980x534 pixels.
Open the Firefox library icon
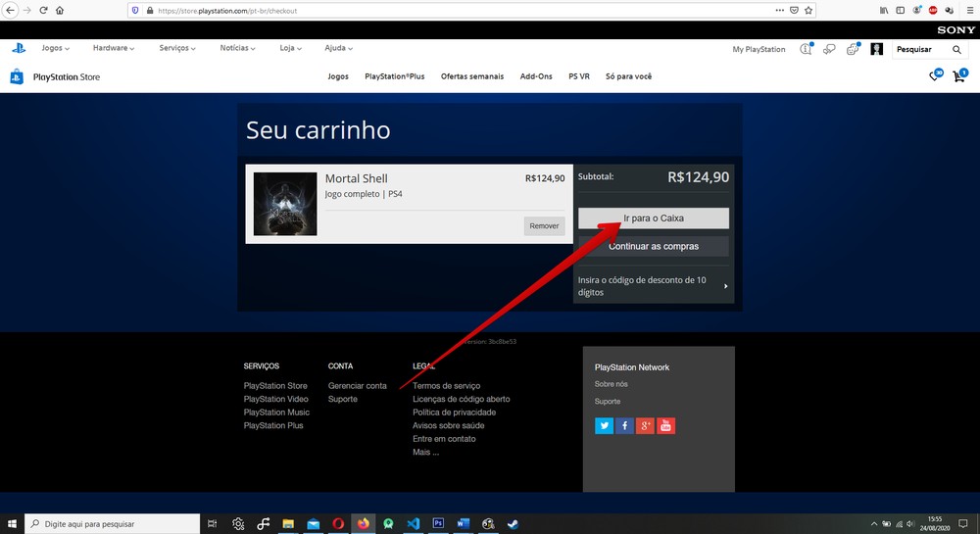[884, 10]
